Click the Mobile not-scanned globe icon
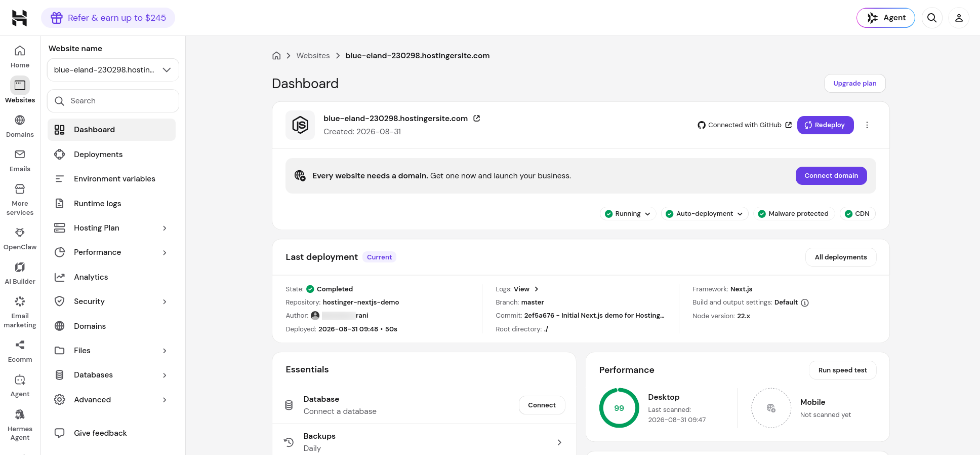 pos(771,408)
